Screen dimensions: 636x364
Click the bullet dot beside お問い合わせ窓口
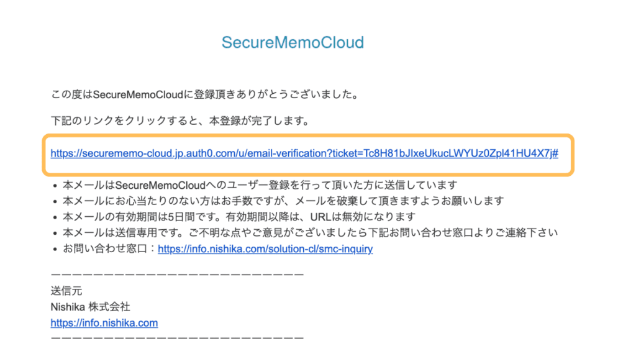(x=55, y=250)
